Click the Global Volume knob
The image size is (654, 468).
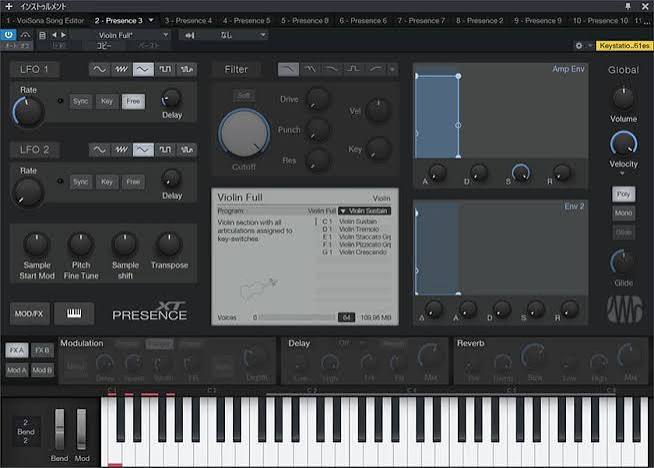[x=624, y=98]
